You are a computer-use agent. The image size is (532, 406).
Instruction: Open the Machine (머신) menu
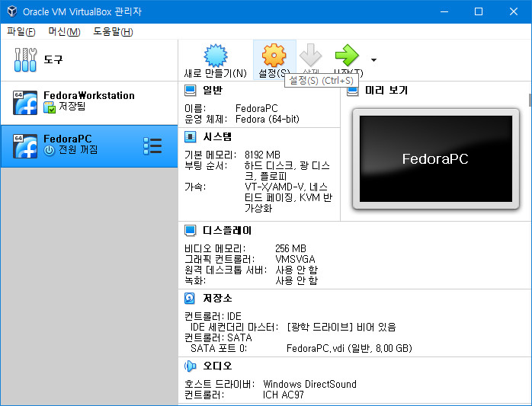click(x=64, y=31)
